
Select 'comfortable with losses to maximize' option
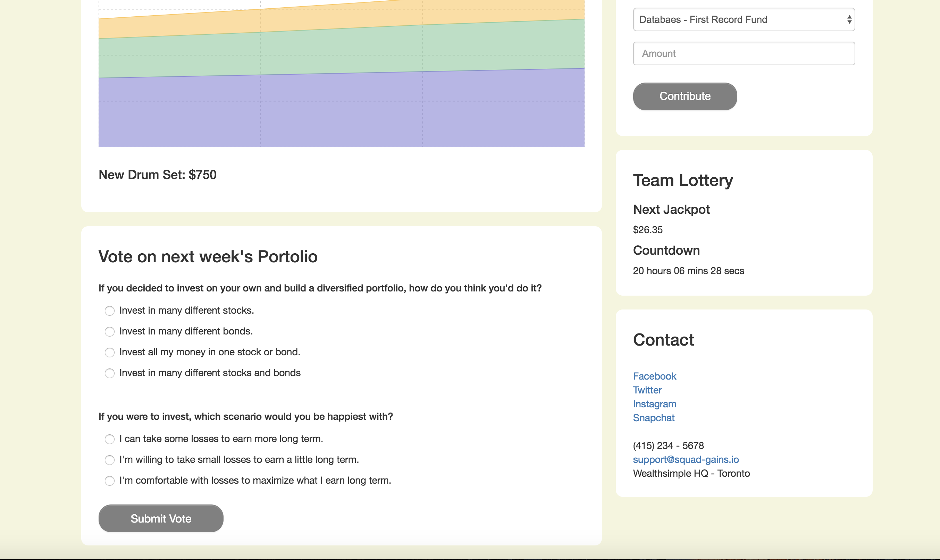109,481
